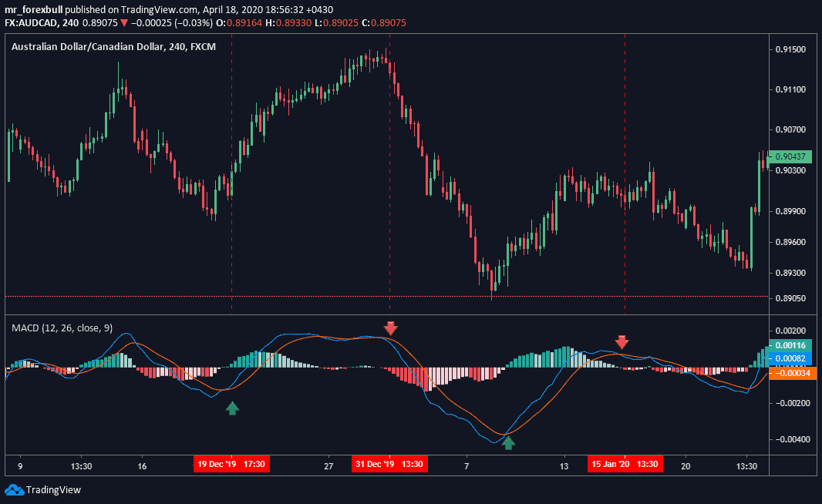The height and width of the screenshot is (504, 822).
Task: Click the green buy arrow under the 19 Dec signal
Action: tap(233, 409)
